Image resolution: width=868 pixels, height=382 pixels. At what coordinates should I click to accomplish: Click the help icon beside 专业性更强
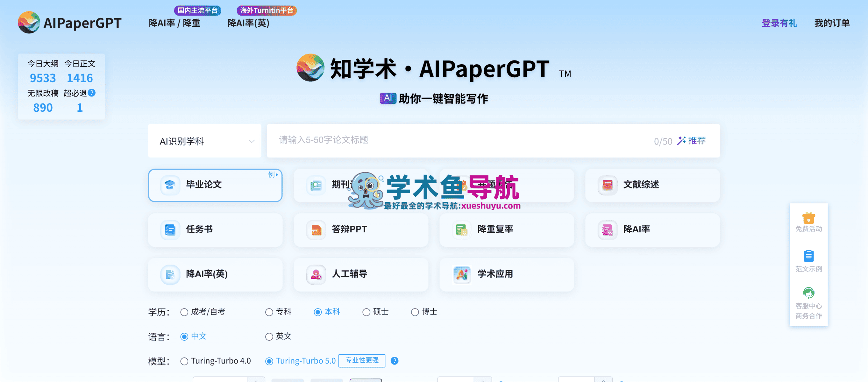coord(394,361)
